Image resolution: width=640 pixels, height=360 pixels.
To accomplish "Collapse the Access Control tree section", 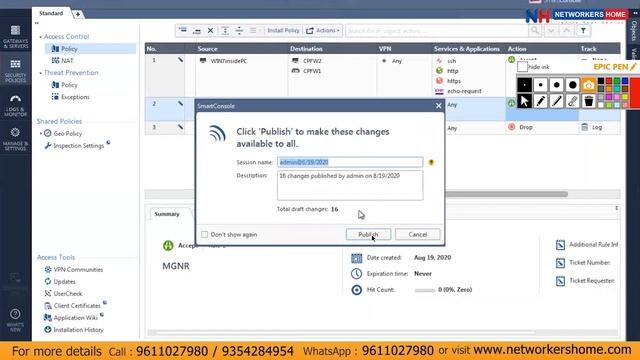I will (40, 37).
